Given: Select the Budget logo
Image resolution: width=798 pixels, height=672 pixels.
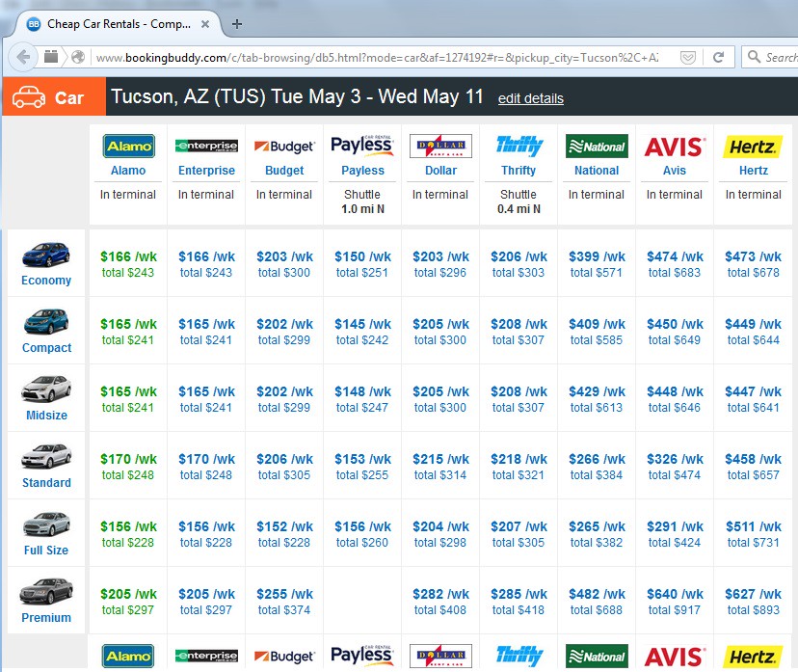Looking at the screenshot, I should pyautogui.click(x=284, y=147).
